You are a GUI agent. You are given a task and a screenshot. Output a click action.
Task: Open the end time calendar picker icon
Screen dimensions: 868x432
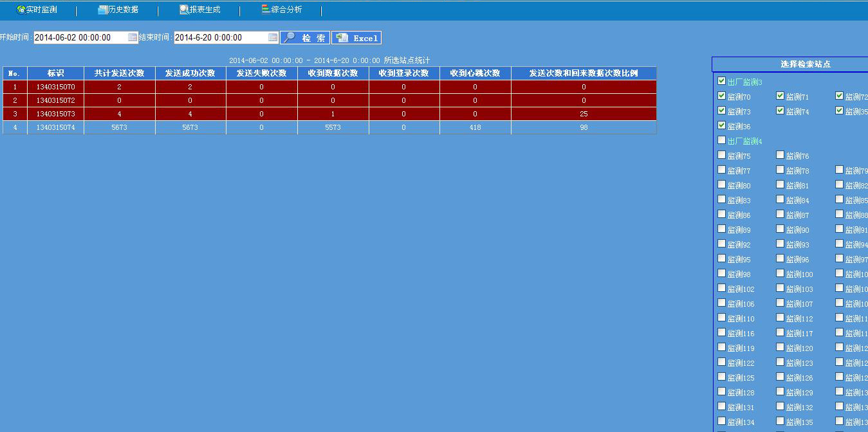(273, 37)
